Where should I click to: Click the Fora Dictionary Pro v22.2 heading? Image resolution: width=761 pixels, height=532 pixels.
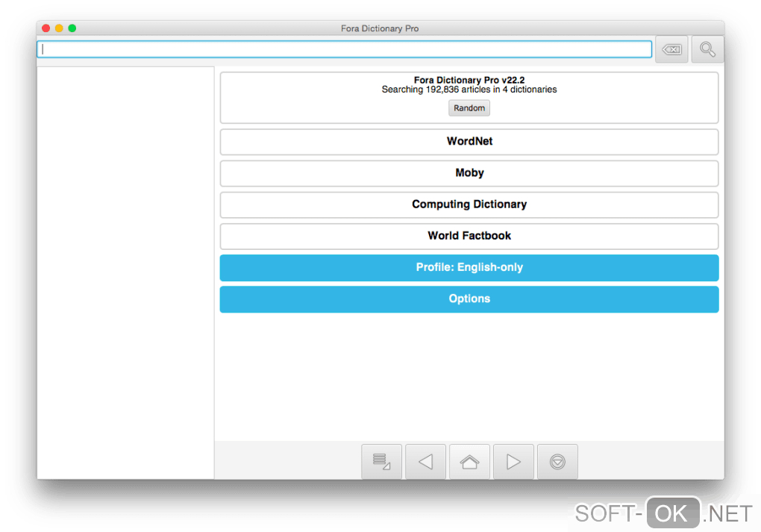pyautogui.click(x=469, y=80)
